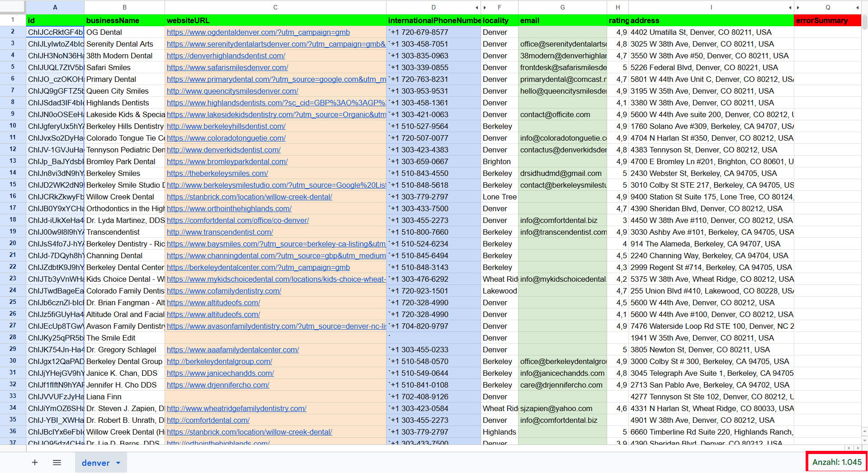Open the theberkeleysmiles.com link
Viewport: 868px width, 473px height.
pyautogui.click(x=217, y=173)
